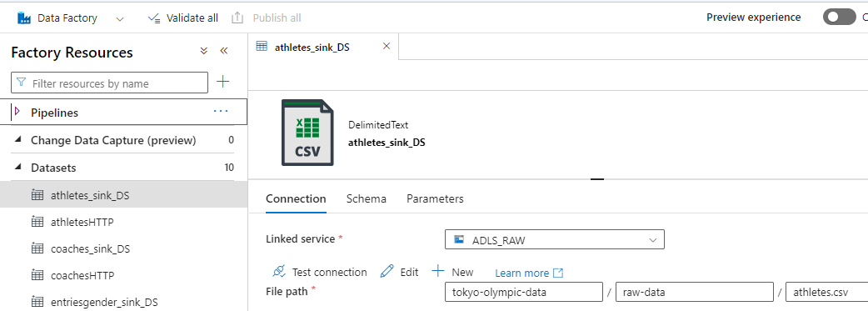Open the Connection tab

[296, 198]
